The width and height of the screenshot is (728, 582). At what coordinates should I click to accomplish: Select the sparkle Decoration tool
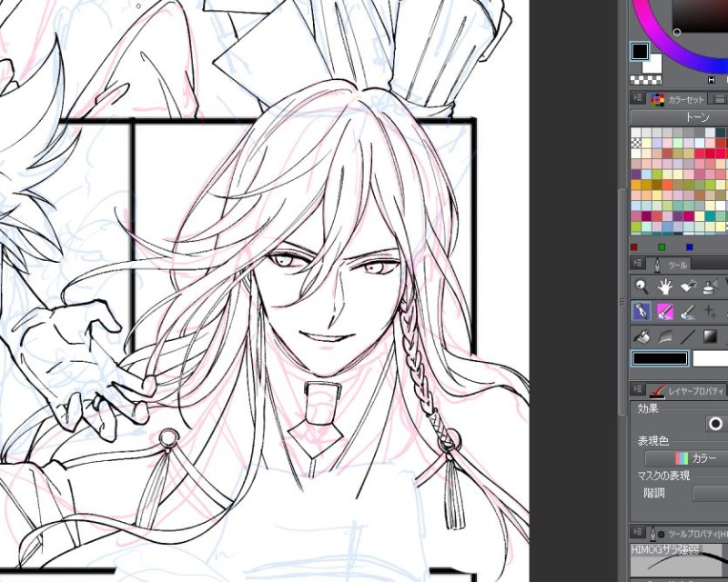click(711, 311)
